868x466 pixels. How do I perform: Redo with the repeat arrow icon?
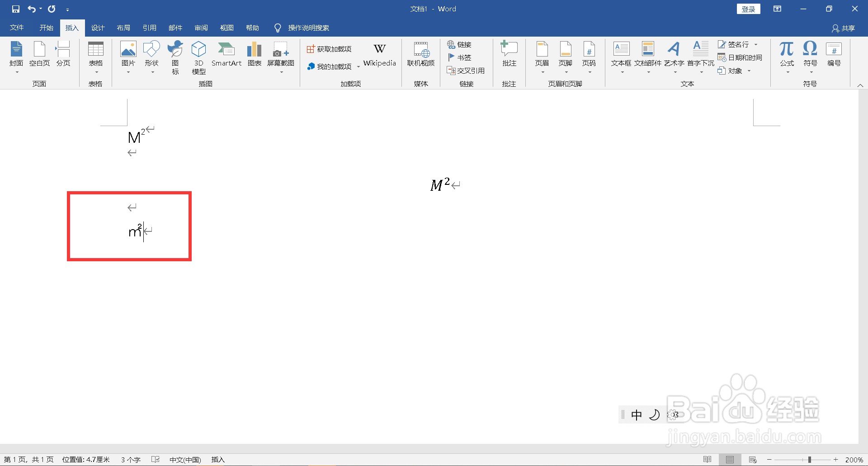[52, 9]
